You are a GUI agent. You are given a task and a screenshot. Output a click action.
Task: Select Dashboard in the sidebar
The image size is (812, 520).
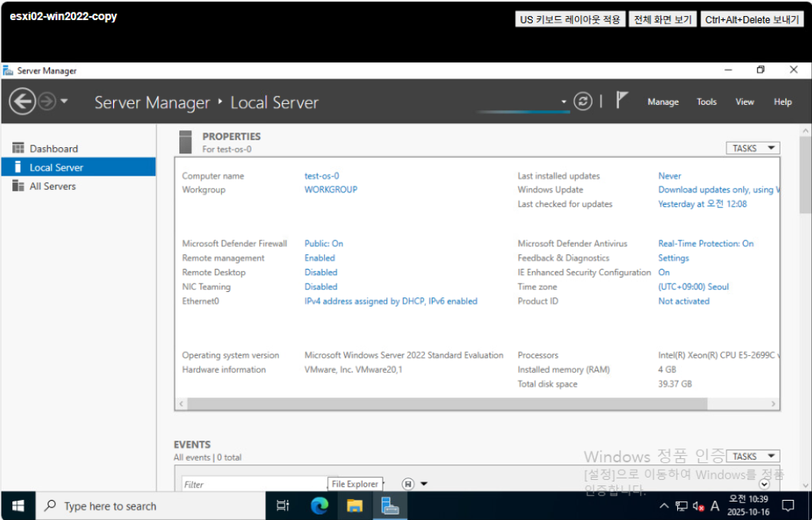79,149
